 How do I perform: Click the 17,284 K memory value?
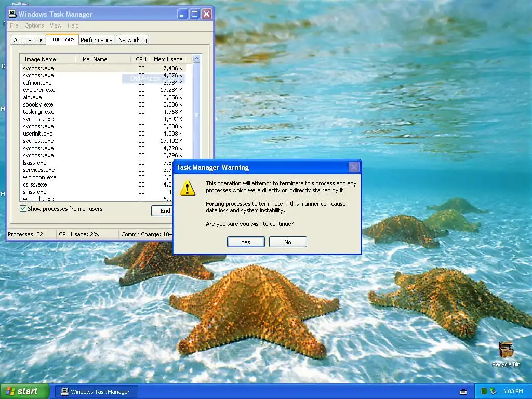171,90
